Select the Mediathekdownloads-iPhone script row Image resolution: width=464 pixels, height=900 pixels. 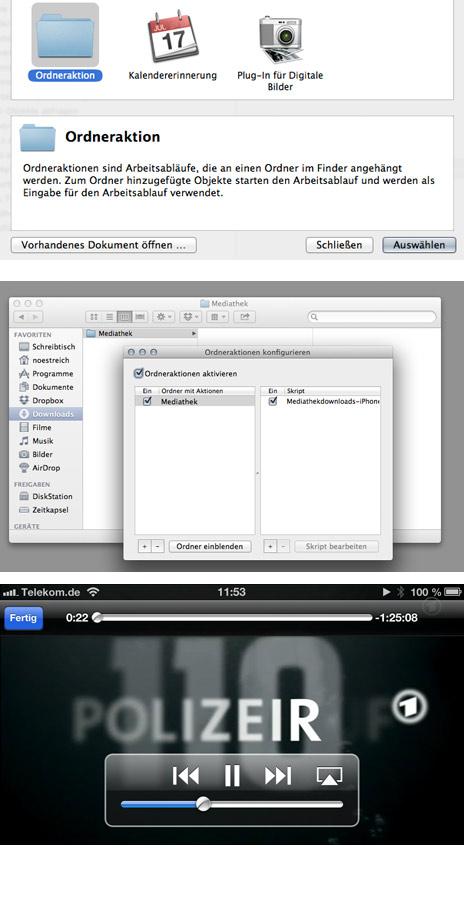coord(320,402)
